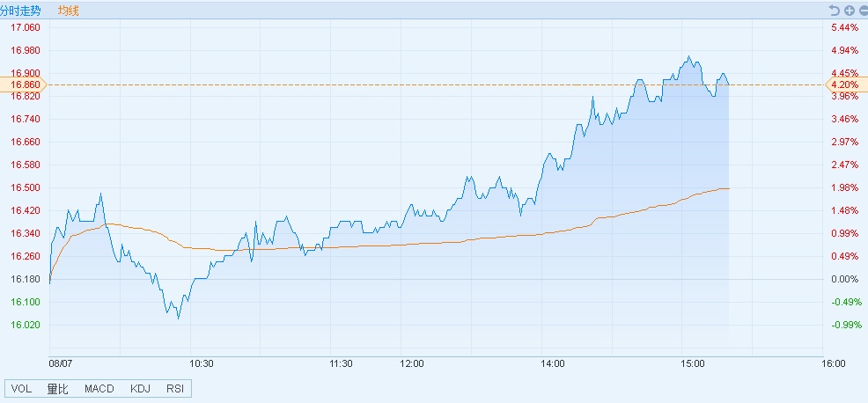Viewport: 868px width, 403px height.
Task: Open the MACD indicator
Action: click(99, 389)
